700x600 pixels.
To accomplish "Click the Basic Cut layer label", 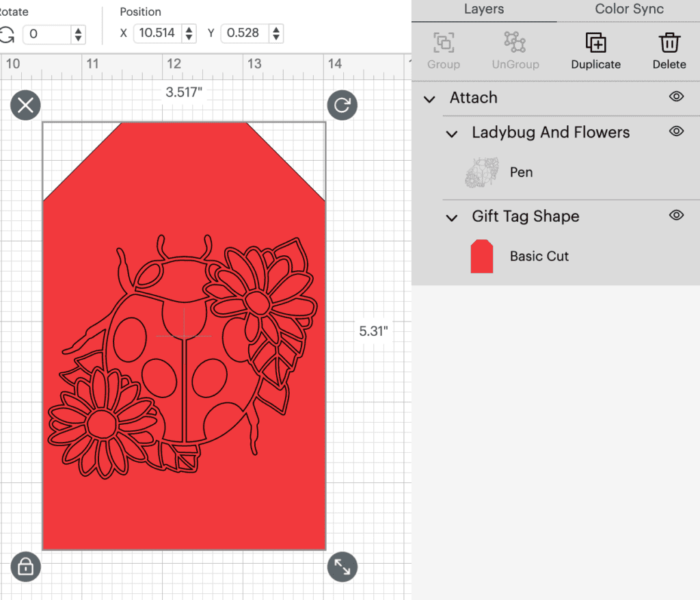I will [x=539, y=256].
